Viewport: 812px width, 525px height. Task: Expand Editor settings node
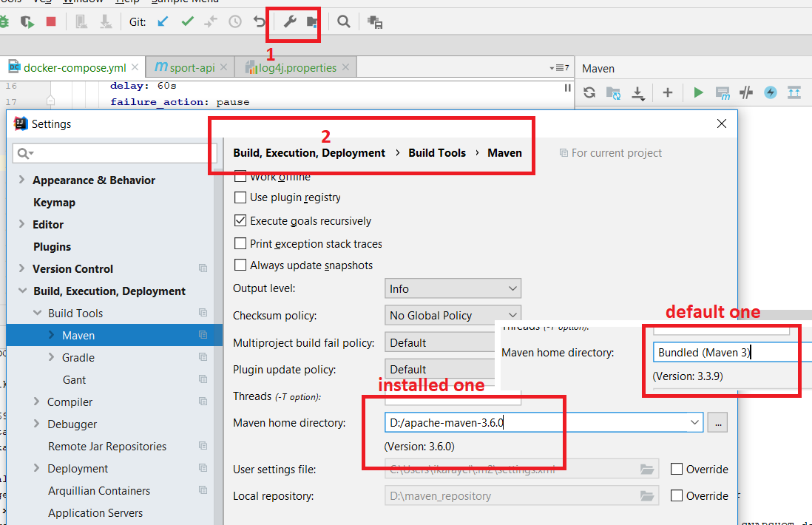[x=21, y=223]
